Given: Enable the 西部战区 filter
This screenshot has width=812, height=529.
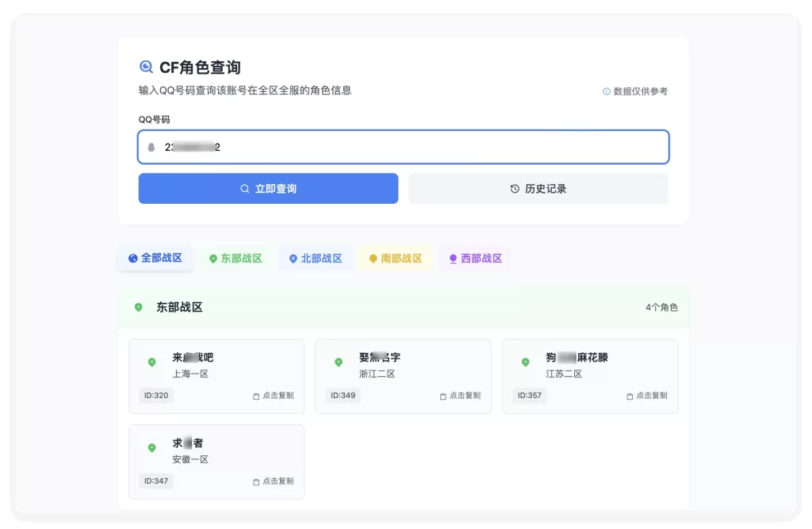Looking at the screenshot, I should click(x=474, y=258).
